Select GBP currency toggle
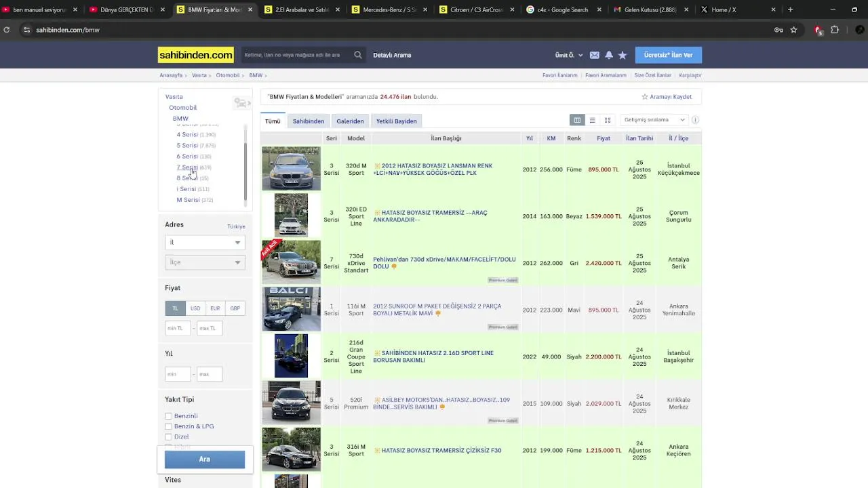This screenshot has height=488, width=868. click(x=235, y=308)
